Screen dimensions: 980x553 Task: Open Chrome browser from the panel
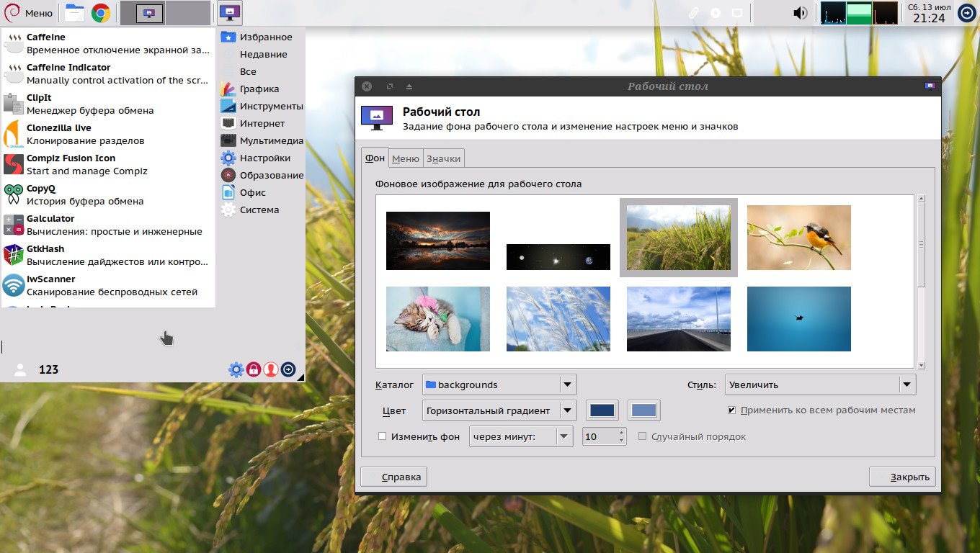point(101,13)
